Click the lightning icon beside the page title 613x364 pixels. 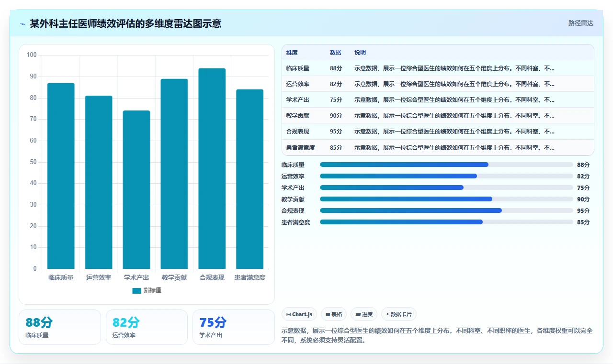(x=23, y=24)
